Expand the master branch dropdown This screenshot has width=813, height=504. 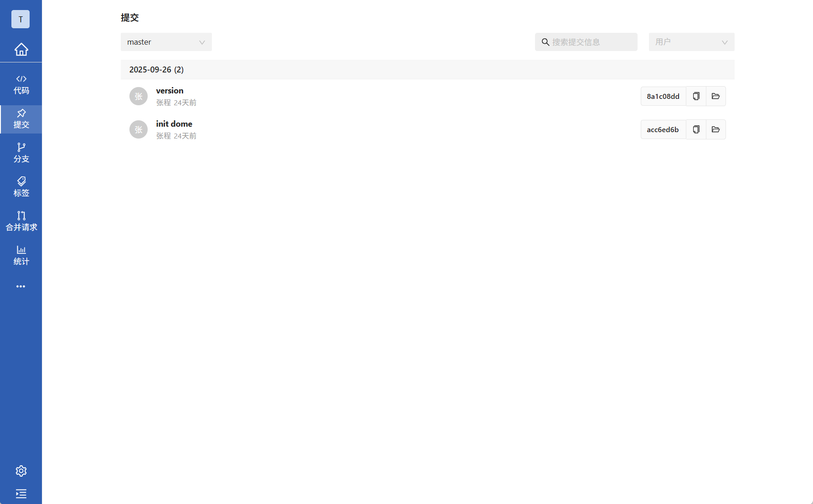[x=166, y=42]
